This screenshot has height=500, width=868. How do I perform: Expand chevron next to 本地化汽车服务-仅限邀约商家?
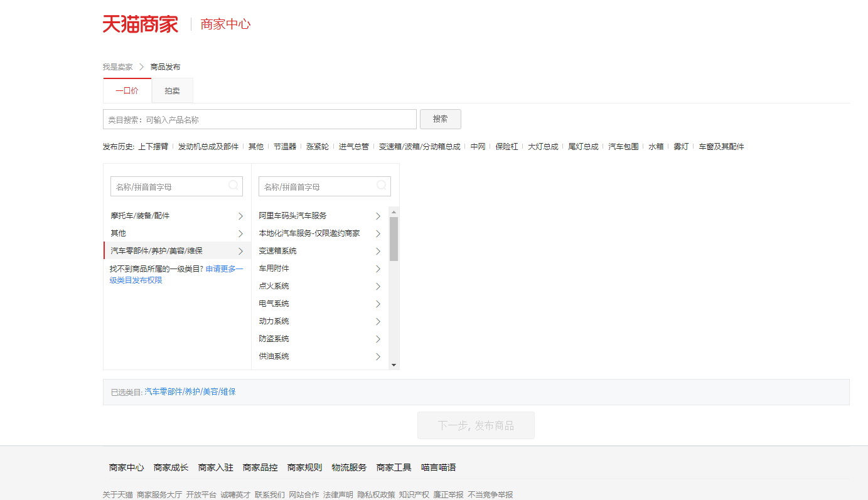coord(378,233)
